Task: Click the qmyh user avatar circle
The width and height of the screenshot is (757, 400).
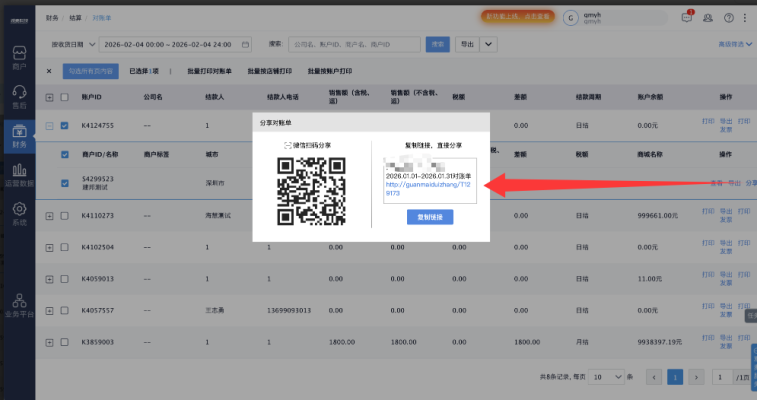Action: tap(571, 18)
